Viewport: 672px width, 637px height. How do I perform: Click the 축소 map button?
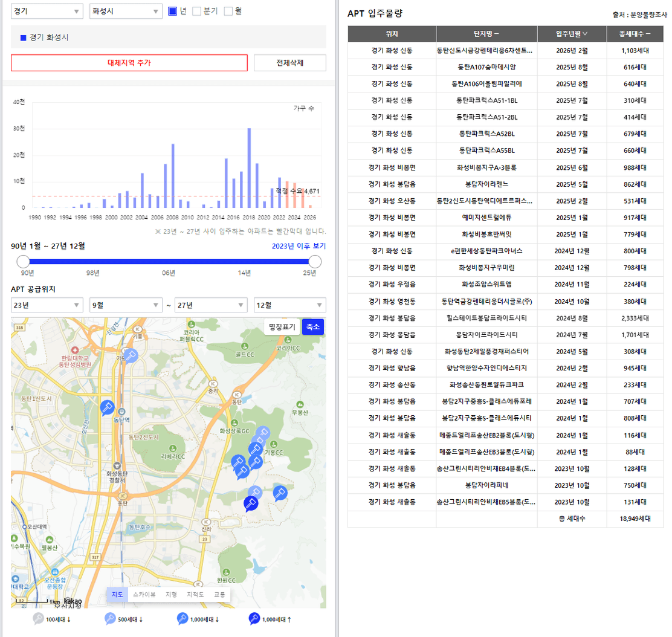[313, 326]
